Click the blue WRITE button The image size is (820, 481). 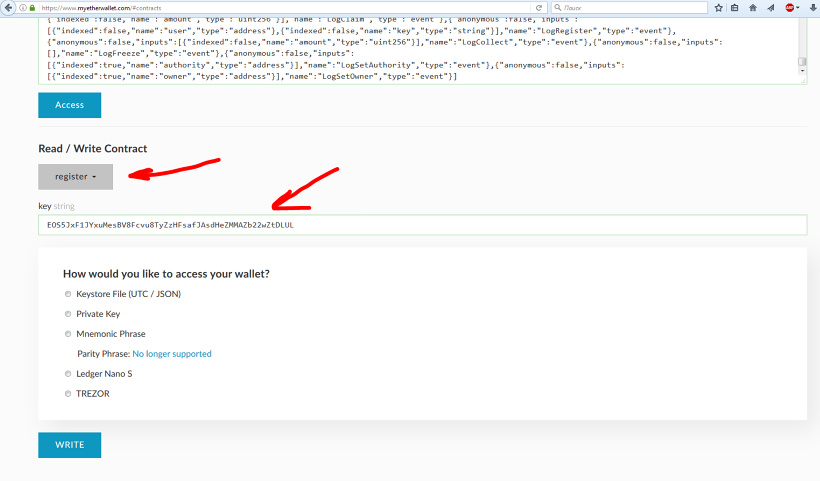click(x=70, y=445)
